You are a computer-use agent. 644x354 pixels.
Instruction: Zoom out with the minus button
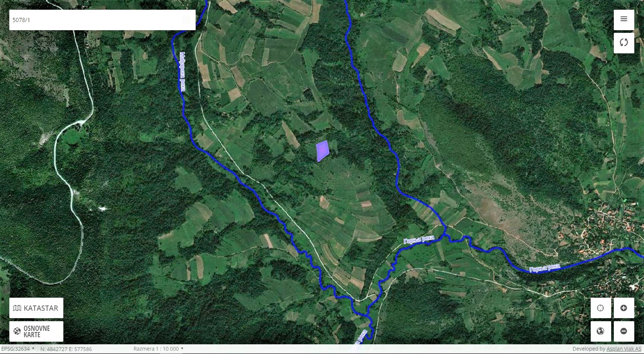(624, 331)
